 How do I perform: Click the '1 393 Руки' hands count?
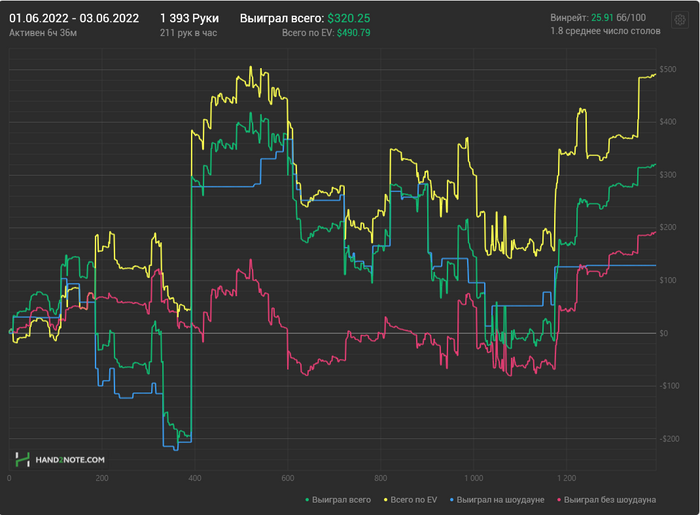click(189, 18)
